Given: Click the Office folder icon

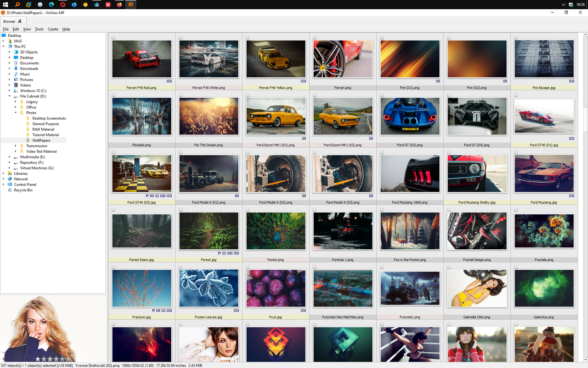Looking at the screenshot, I should pyautogui.click(x=22, y=107).
